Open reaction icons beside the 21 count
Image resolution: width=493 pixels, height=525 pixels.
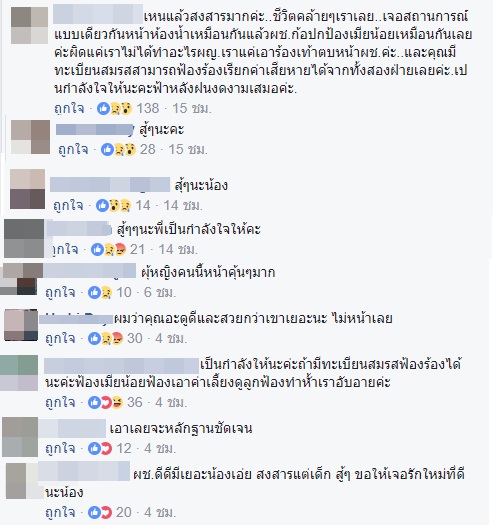(x=109, y=250)
